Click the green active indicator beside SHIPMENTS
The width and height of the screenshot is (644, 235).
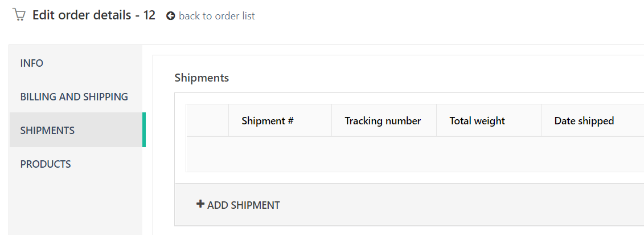[x=144, y=129]
